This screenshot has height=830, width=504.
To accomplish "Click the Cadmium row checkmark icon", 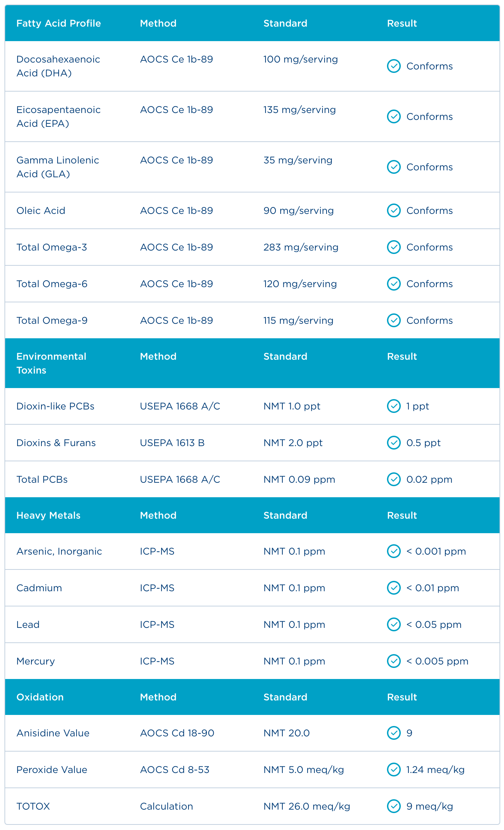I will [394, 588].
